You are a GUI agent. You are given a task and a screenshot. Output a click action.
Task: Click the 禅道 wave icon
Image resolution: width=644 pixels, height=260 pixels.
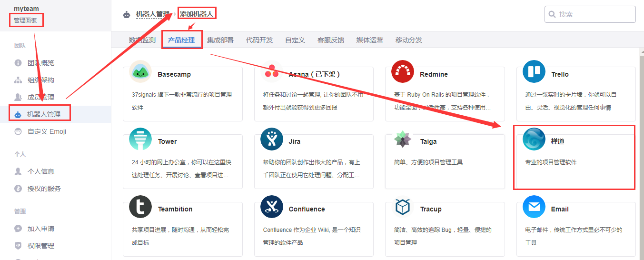[x=534, y=139]
